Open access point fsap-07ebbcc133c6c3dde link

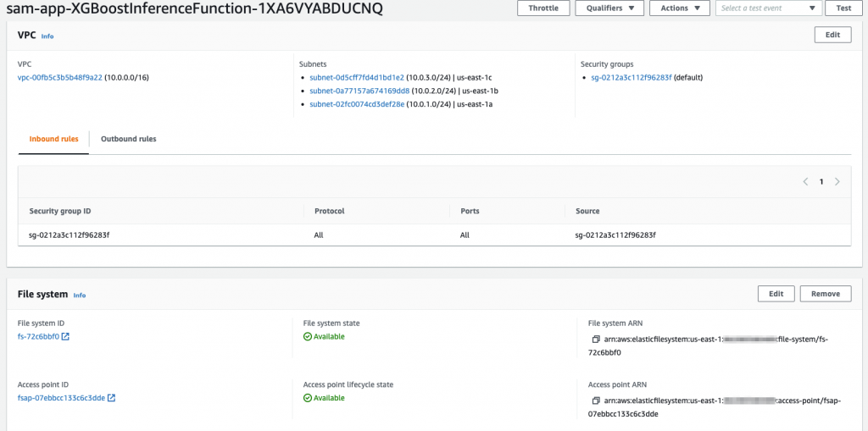click(x=61, y=398)
